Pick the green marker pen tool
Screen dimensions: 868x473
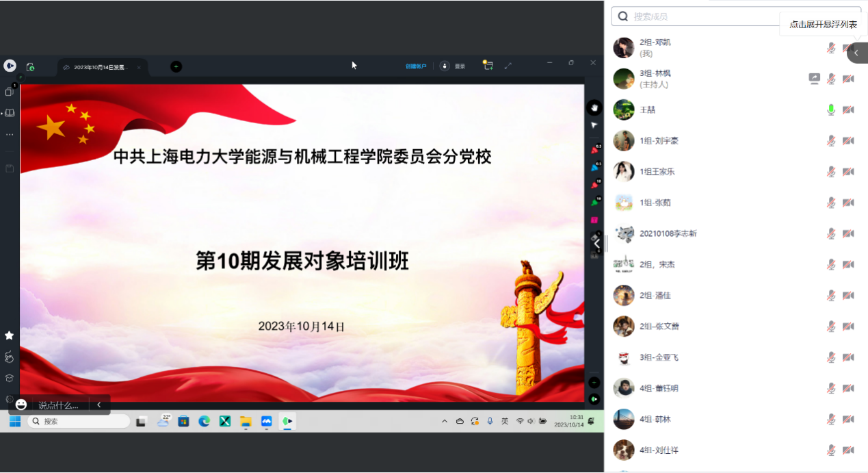(x=594, y=203)
